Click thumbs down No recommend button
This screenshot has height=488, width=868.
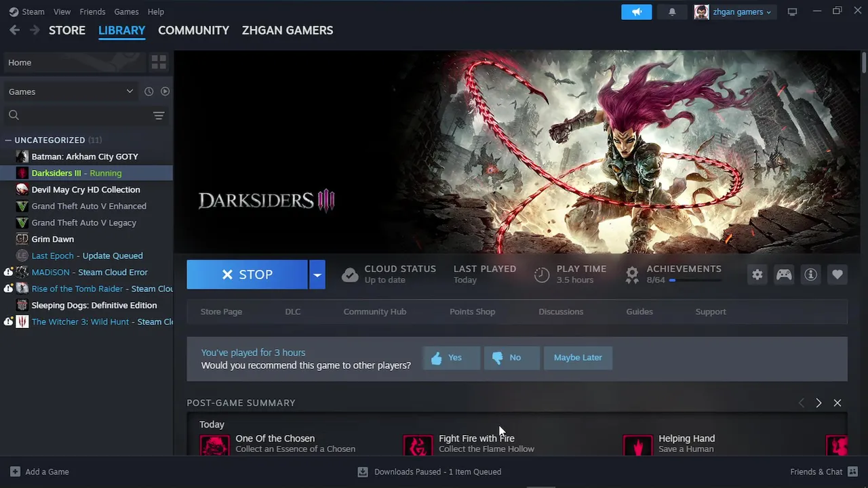click(512, 358)
